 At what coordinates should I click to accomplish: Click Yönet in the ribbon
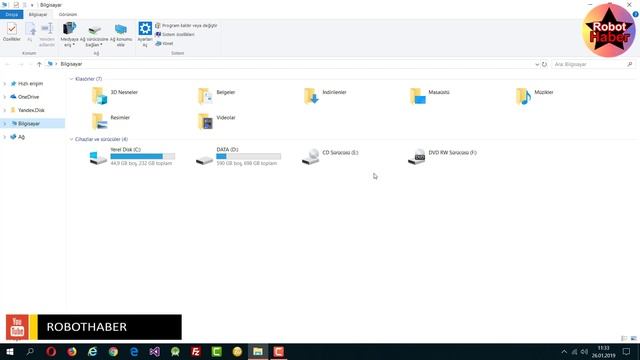tap(164, 43)
